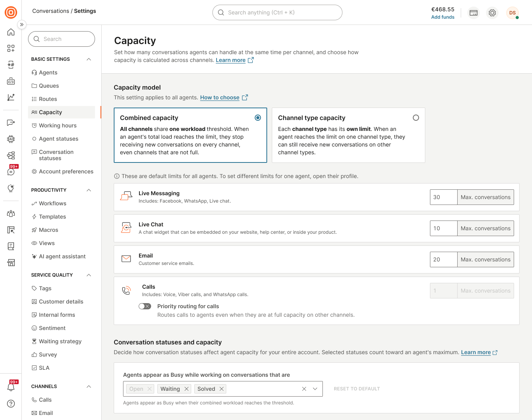
Task: Open the home icon in left rail
Action: coord(11,32)
